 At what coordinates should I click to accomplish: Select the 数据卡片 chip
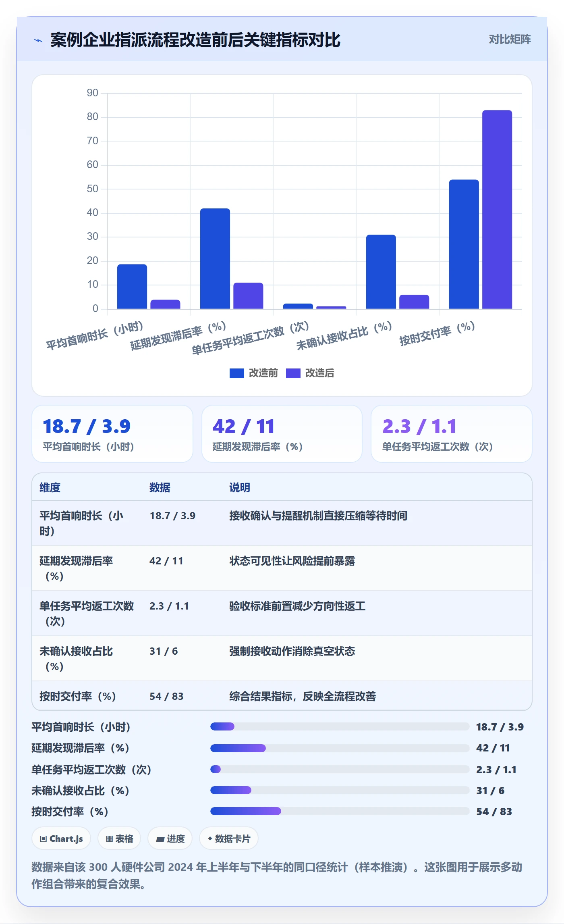[x=229, y=839]
